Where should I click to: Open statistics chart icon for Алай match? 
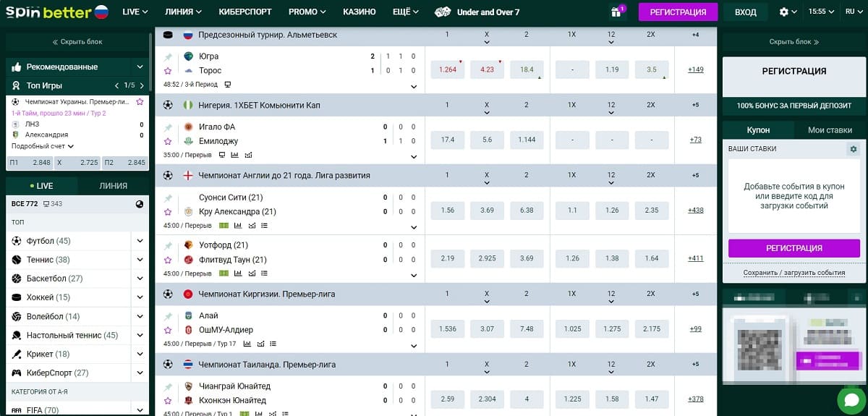coord(247,344)
